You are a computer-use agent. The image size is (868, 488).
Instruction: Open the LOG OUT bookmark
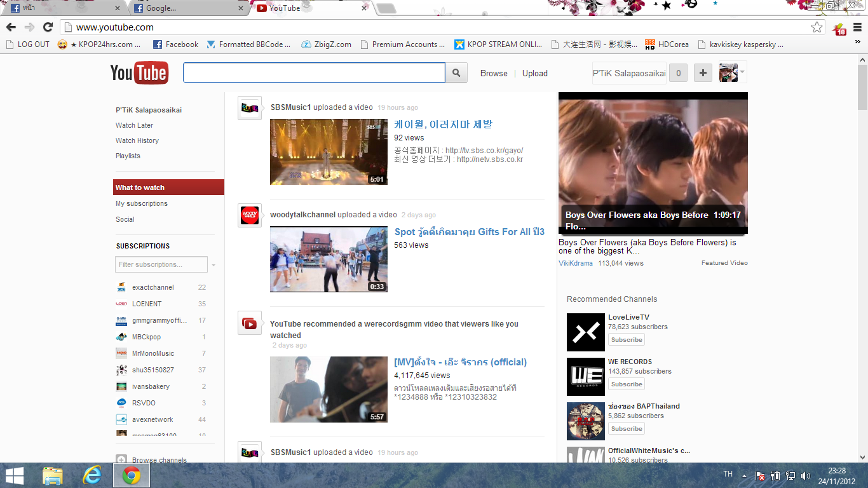tap(28, 44)
